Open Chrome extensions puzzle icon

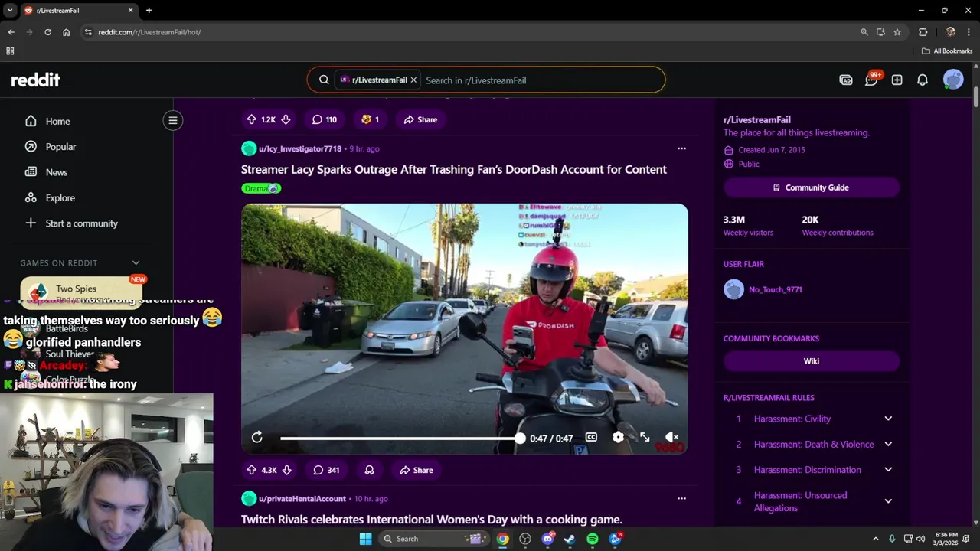(923, 32)
